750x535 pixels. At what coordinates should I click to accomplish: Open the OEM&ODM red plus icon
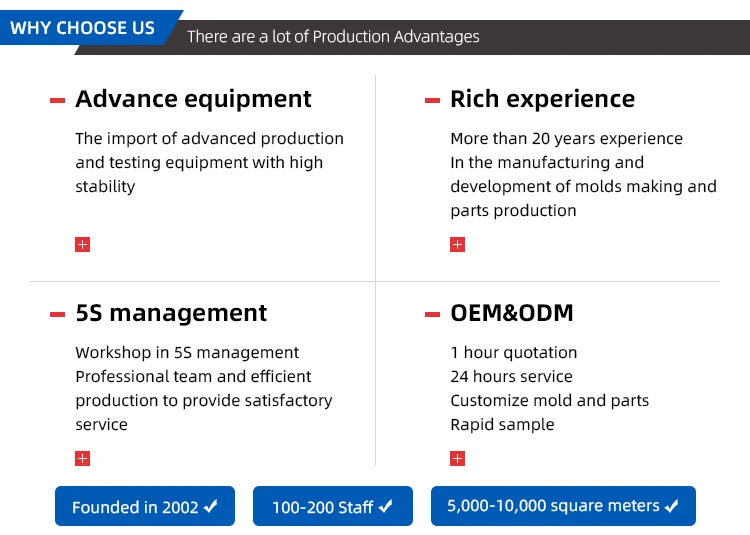[457, 459]
